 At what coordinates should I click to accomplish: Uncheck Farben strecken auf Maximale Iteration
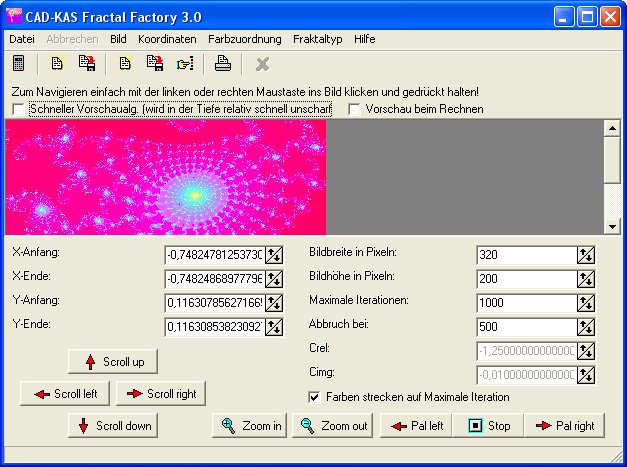click(x=315, y=397)
